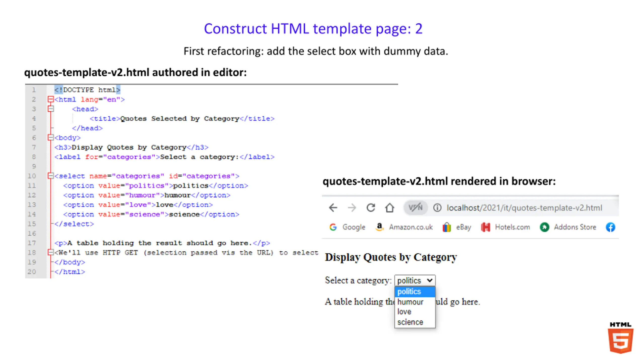Open the Addons Store bookmark
This screenshot has height=362, width=644.
coord(568,227)
